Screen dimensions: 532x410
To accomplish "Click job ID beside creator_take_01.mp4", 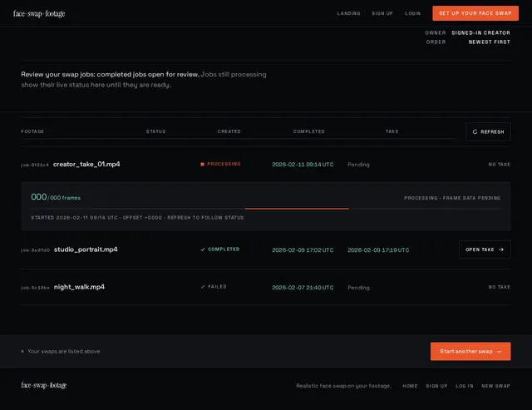I will click(35, 165).
